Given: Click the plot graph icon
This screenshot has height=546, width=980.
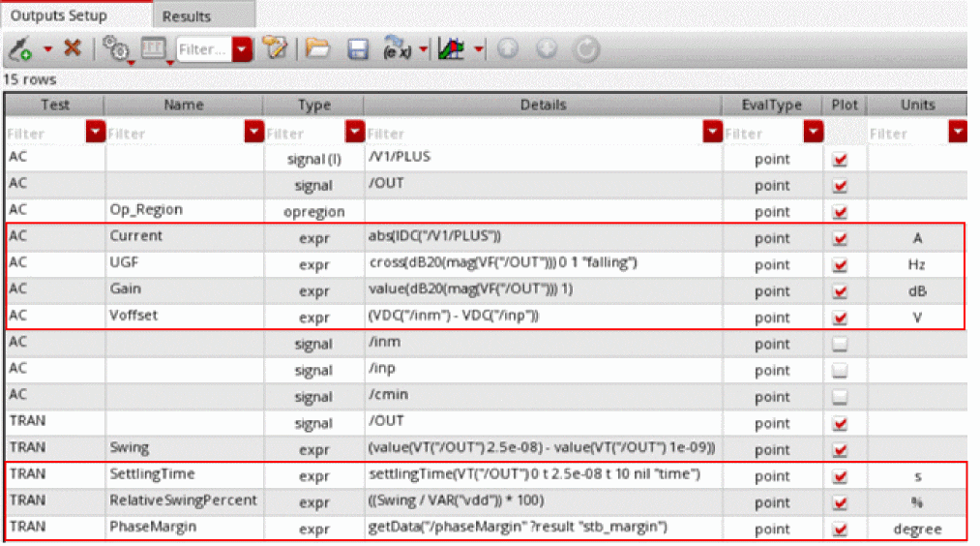Looking at the screenshot, I should pos(449,48).
